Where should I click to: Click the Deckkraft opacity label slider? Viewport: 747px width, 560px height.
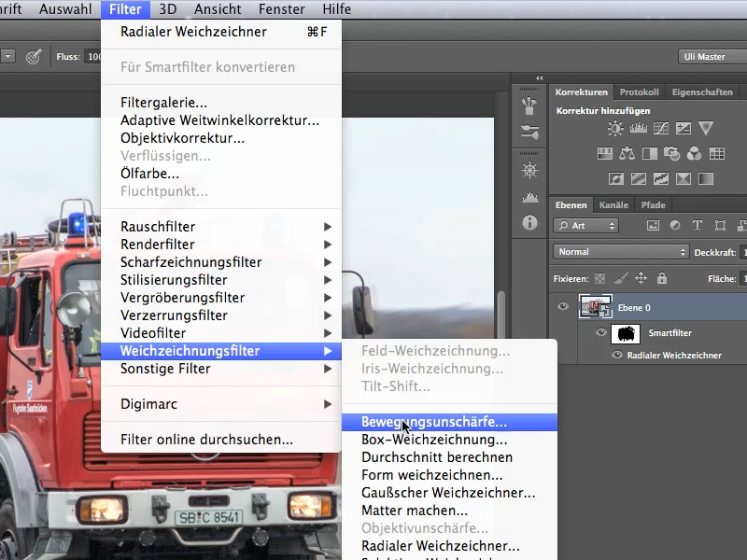coord(714,252)
